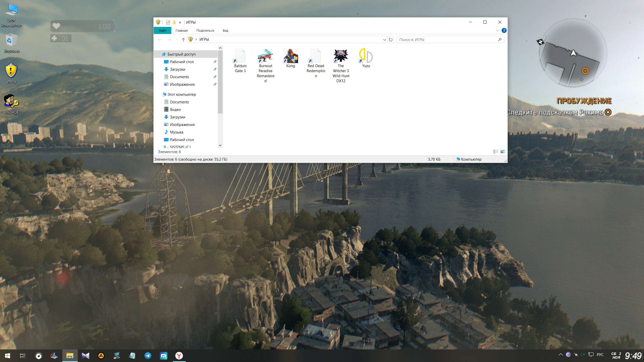The image size is (644, 362).
Task: Switch to details view layout icon
Action: [x=495, y=152]
